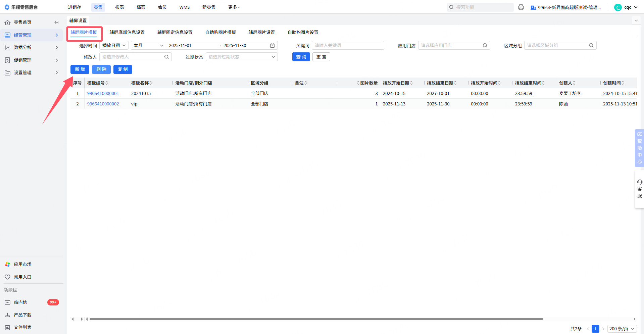
Task: Sort the table by 图片数量
Action: pyautogui.click(x=358, y=83)
